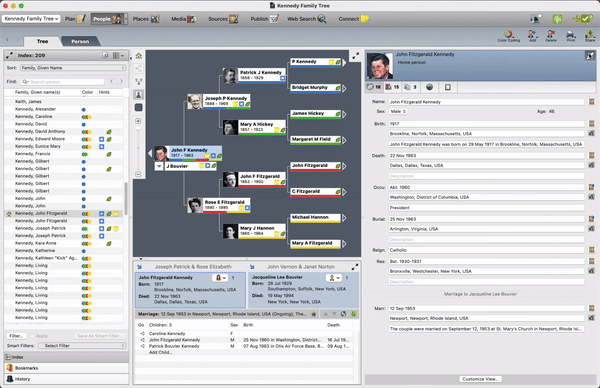Go to home person in tree viewer
Screen dimensions: 600x388
coord(139,56)
